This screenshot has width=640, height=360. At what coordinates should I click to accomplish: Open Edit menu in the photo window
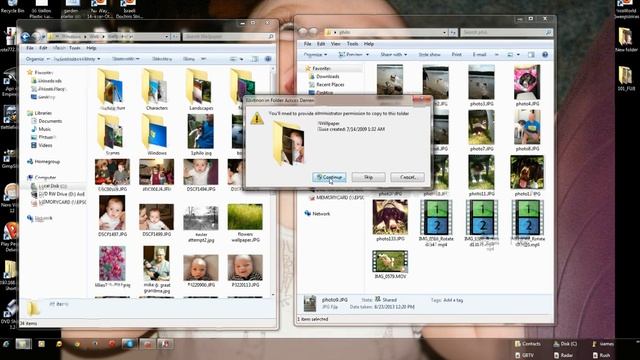pyautogui.click(x=321, y=44)
